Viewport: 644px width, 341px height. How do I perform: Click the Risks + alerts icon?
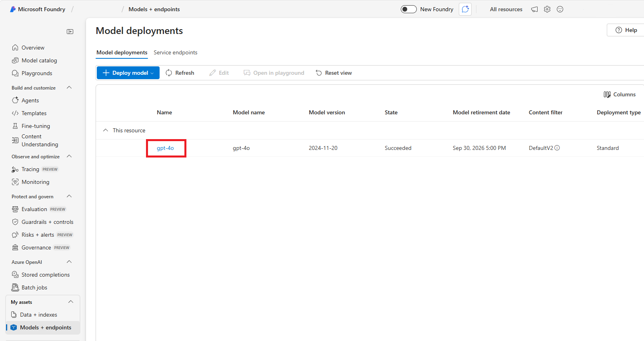[15, 235]
